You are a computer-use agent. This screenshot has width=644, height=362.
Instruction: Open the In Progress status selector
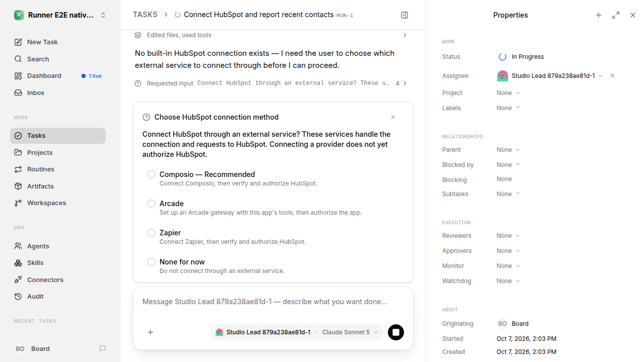coord(521,57)
